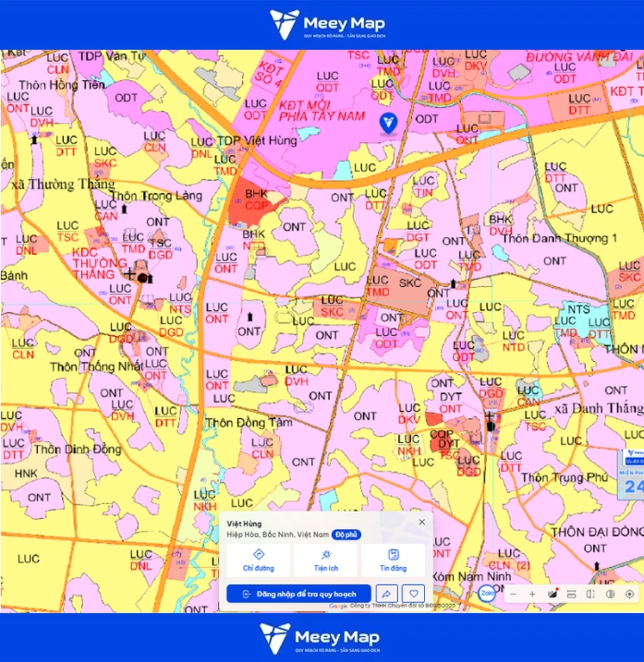Click 'Thôn Hồng Tiến' label on map
Image resolution: width=644 pixels, height=662 pixels.
[62, 85]
